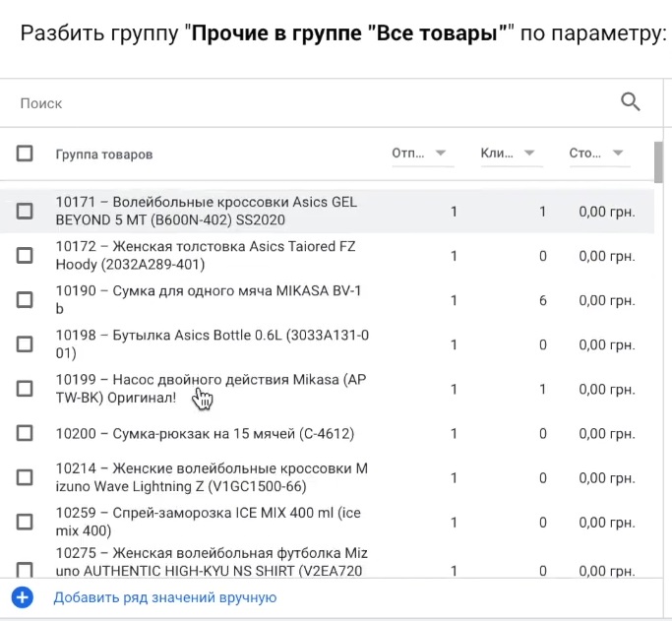Click the Группа товаров column header
Image resolution: width=672 pixels, height=621 pixels.
[104, 155]
